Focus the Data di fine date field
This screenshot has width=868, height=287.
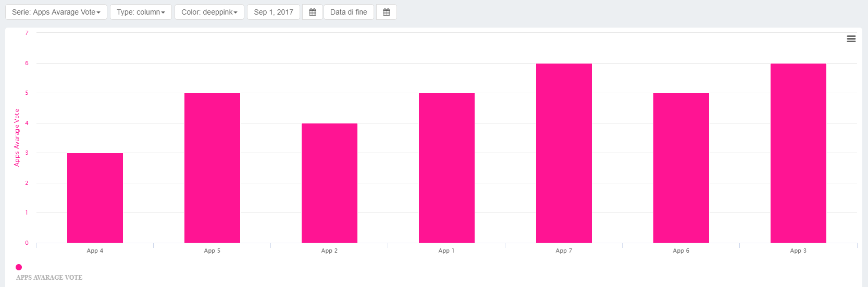348,12
